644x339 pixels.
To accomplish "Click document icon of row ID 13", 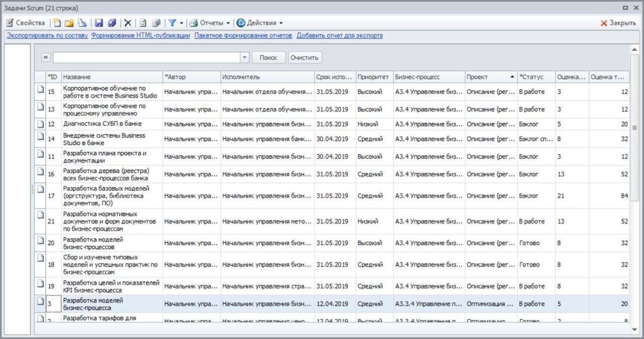I will [x=40, y=106].
